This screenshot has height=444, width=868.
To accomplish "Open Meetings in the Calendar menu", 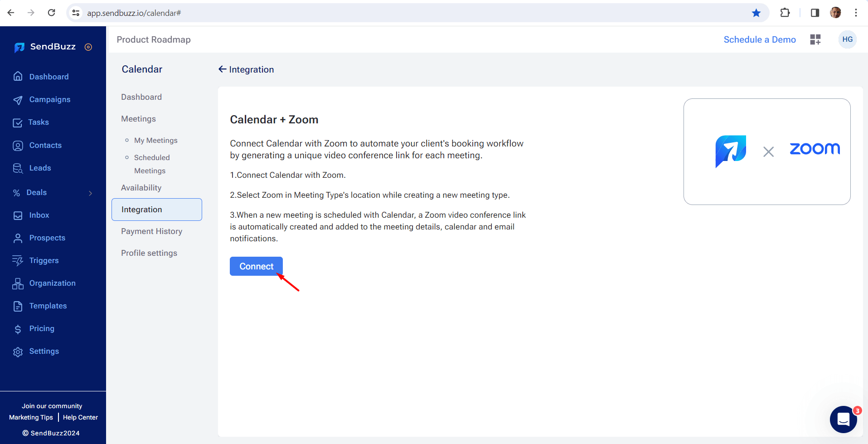I will [138, 119].
